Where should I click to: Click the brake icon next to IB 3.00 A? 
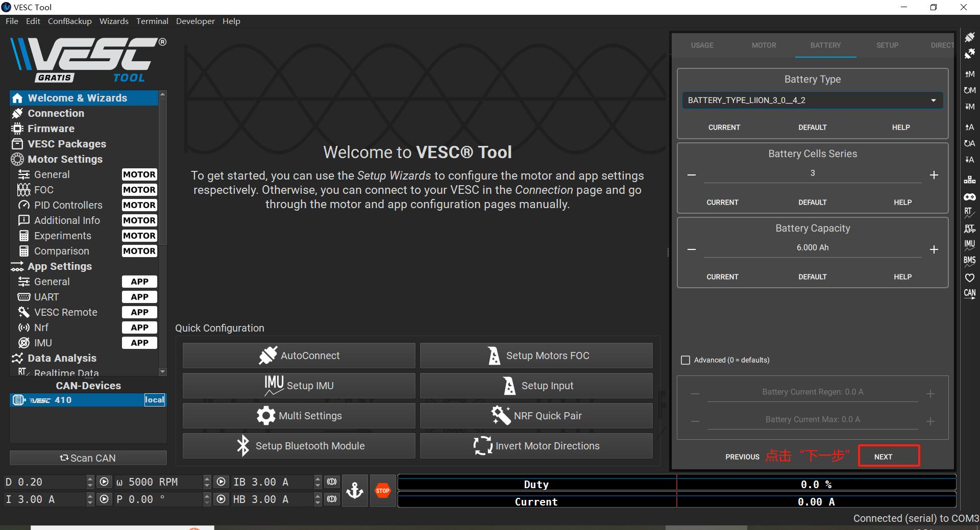[332, 482]
